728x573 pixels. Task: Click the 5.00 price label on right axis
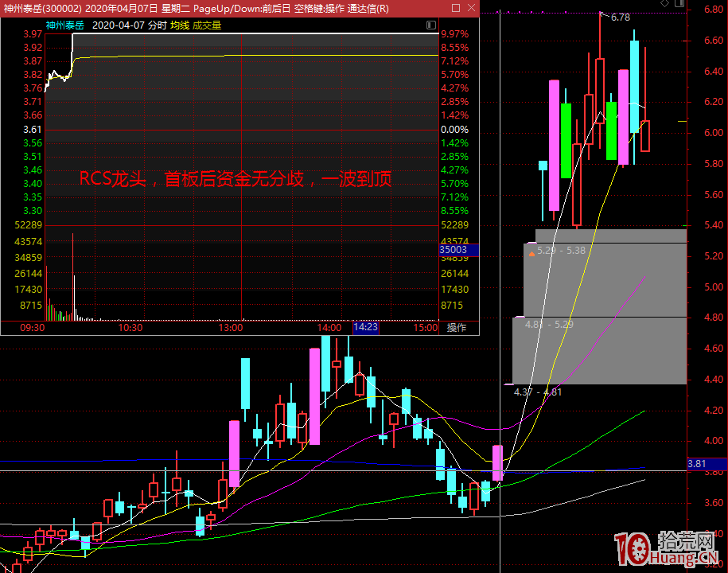coord(714,287)
